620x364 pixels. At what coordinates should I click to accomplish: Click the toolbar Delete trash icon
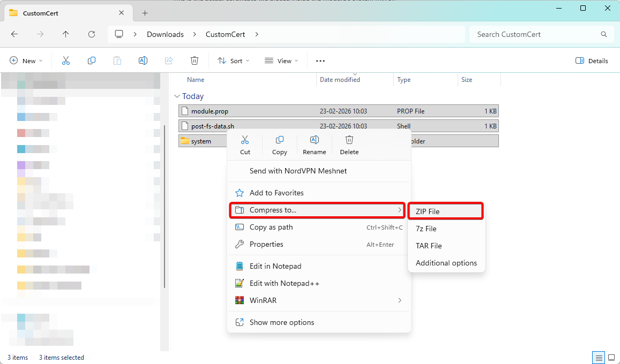point(195,61)
